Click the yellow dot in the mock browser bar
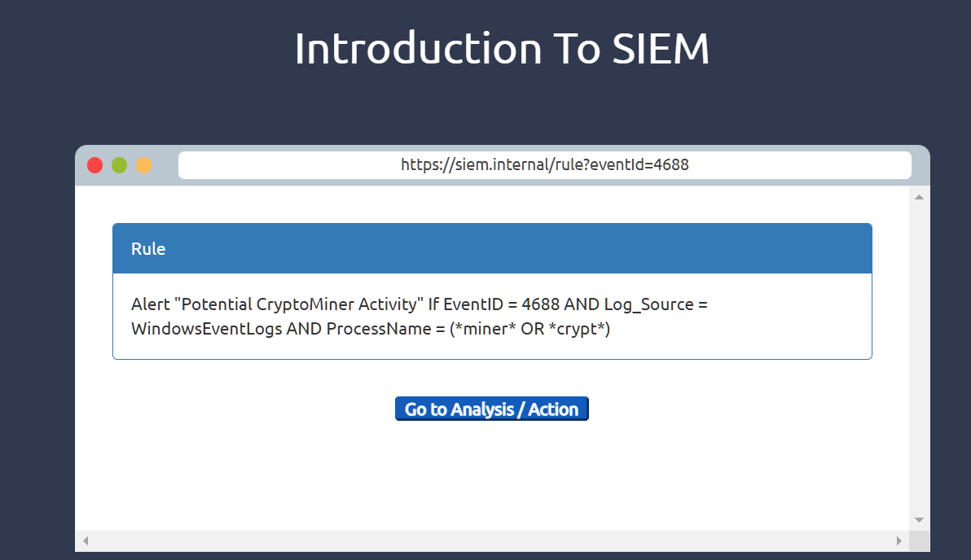The height and width of the screenshot is (560, 971). coord(144,165)
